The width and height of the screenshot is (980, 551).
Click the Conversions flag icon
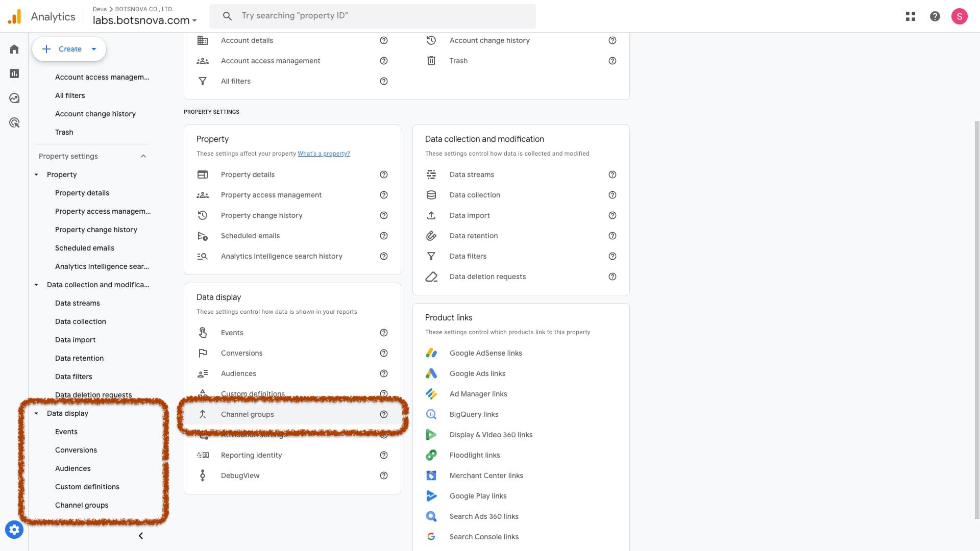pos(203,353)
